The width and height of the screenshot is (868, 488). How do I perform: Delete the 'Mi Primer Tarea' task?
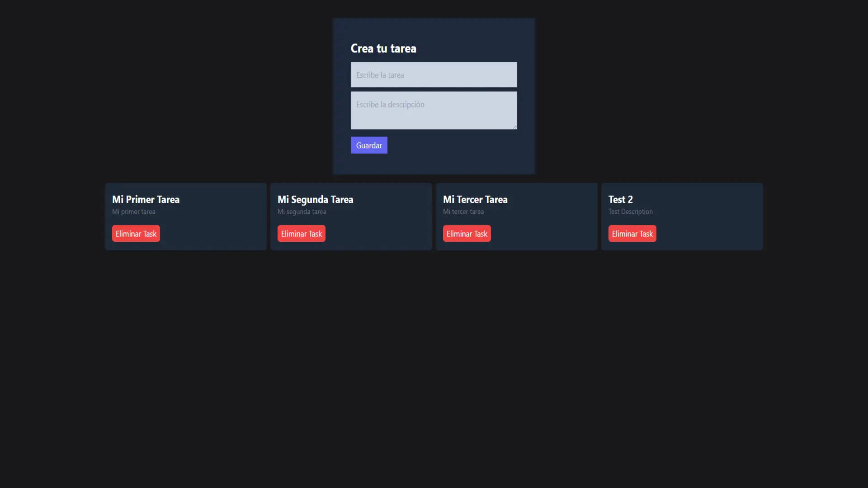136,234
